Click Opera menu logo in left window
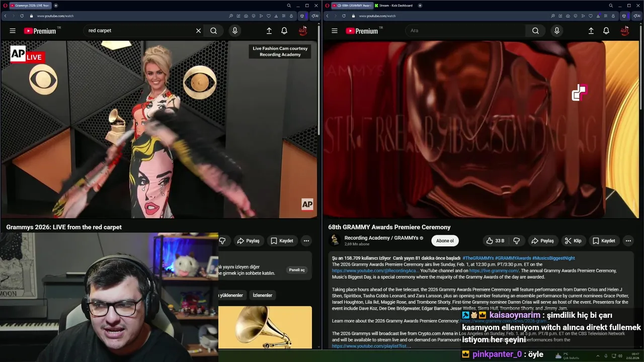 tap(5, 6)
